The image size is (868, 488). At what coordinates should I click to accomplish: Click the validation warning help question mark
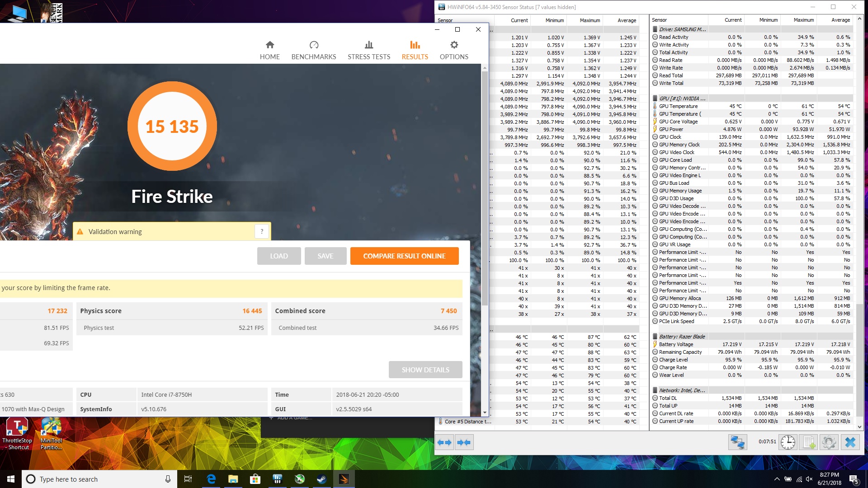click(262, 231)
